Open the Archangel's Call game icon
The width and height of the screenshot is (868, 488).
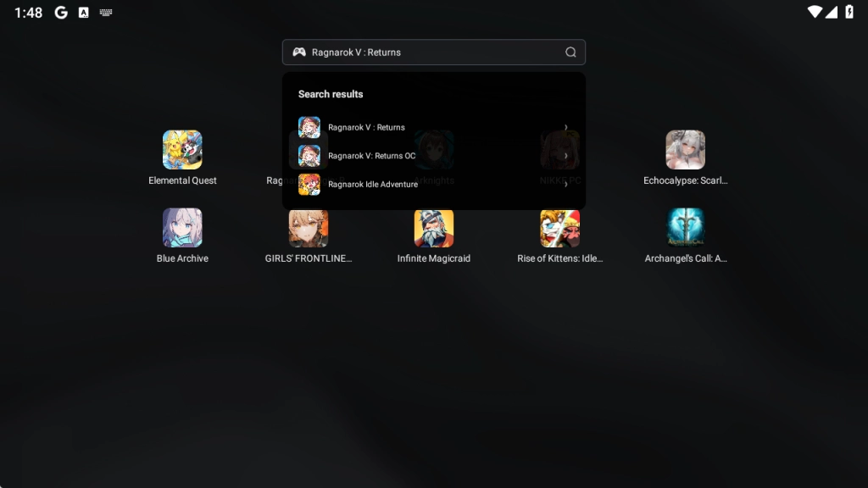click(685, 228)
